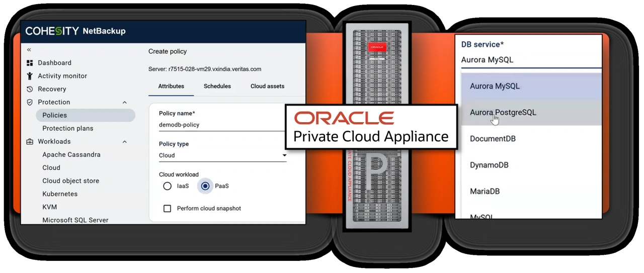
Task: Go to Recovery in sidebar
Action: [52, 89]
